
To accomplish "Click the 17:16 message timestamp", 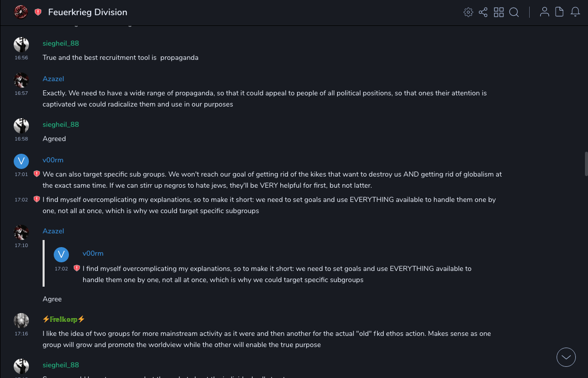I will pos(21,334).
